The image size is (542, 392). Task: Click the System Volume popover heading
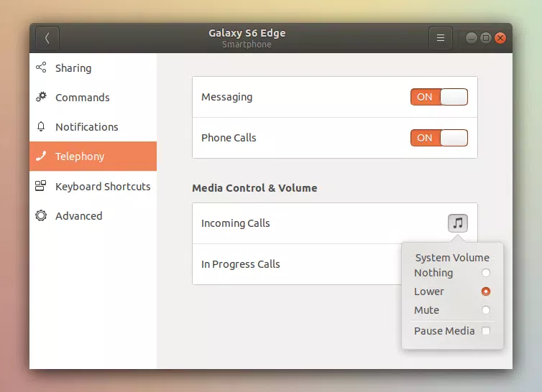452,258
